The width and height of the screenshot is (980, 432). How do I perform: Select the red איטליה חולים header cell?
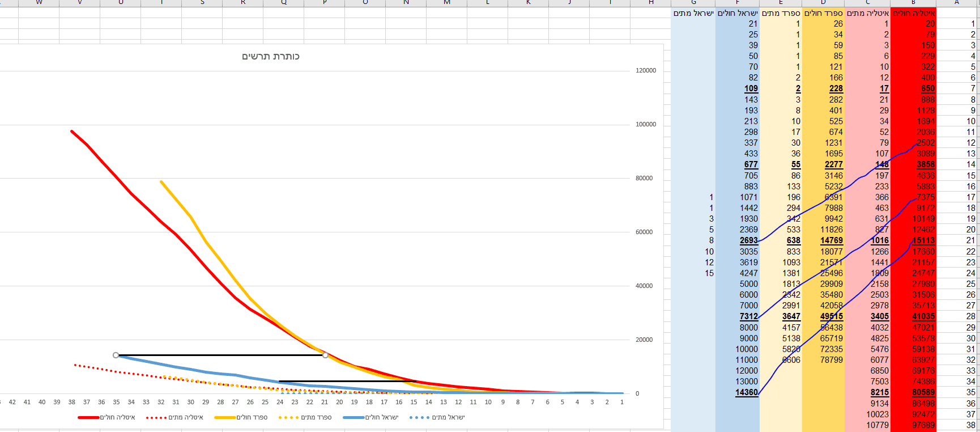pos(913,13)
